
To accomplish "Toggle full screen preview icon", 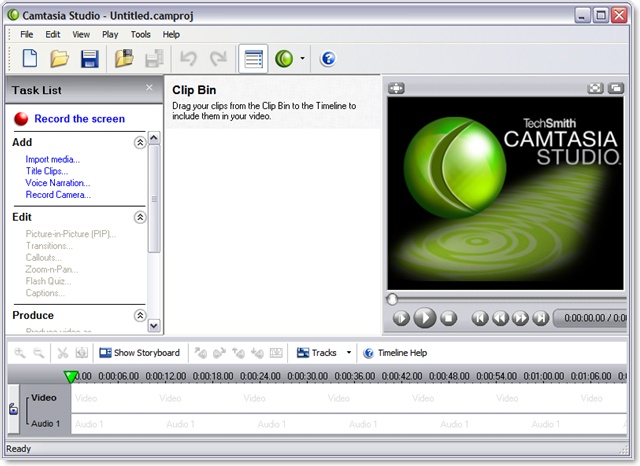I will point(595,88).
